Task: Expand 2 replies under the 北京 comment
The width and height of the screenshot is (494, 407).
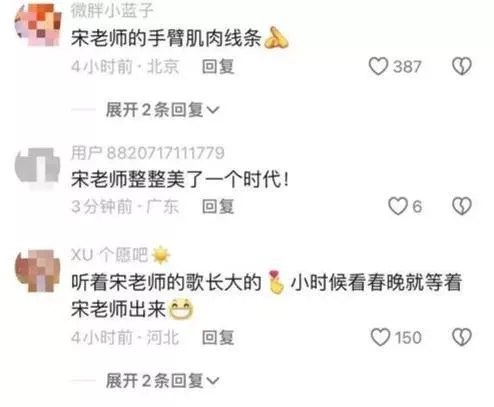Action: pos(163,109)
